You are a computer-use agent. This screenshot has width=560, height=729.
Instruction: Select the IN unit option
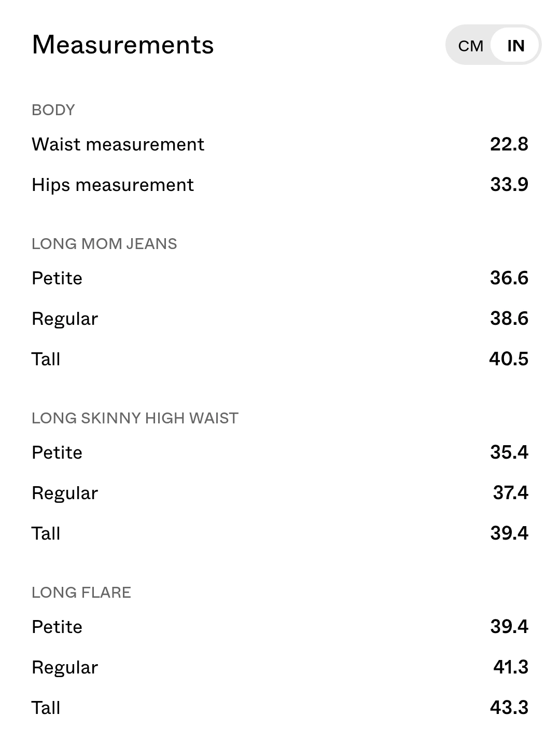tap(515, 46)
